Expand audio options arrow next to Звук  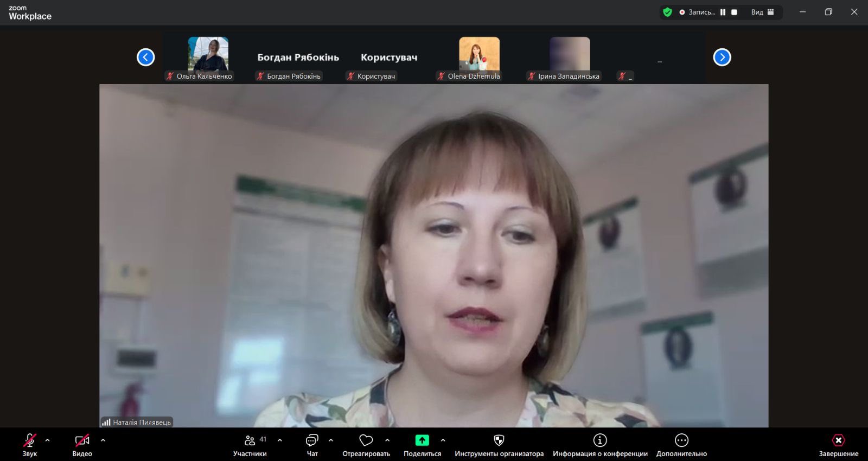click(x=48, y=440)
